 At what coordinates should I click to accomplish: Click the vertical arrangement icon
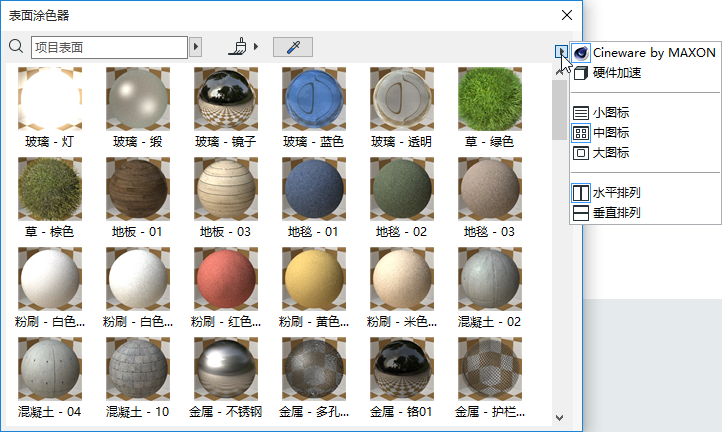click(x=581, y=213)
